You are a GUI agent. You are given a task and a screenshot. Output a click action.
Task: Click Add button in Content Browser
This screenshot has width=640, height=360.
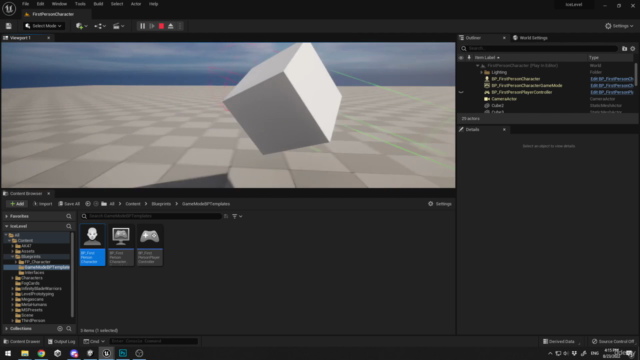point(17,204)
